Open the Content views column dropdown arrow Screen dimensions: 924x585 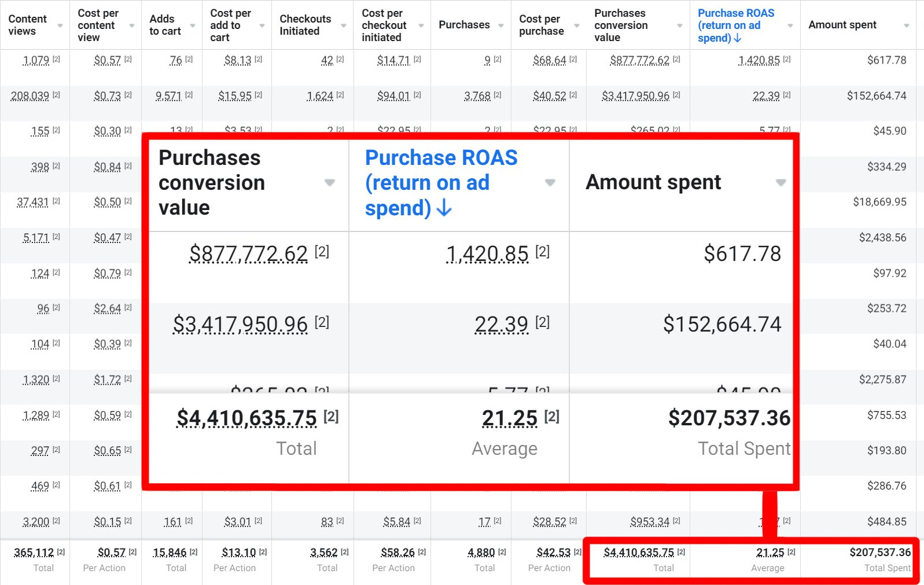pos(60,25)
